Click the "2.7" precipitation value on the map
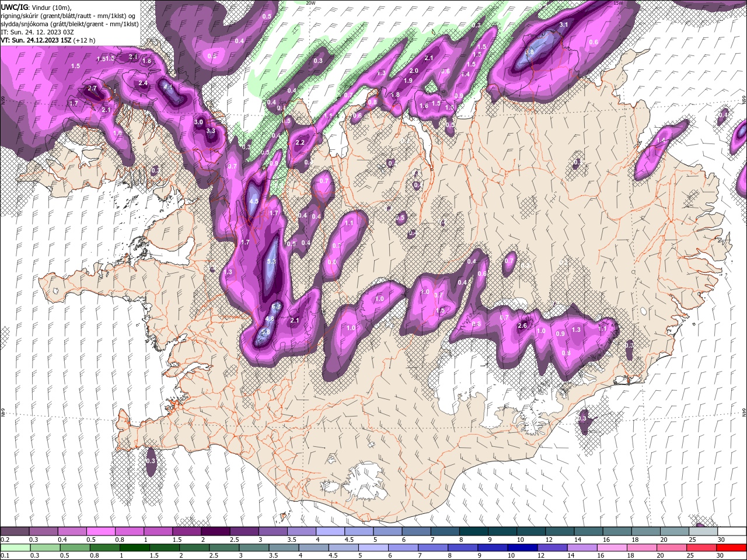This screenshot has height=560, width=747. 92,88
